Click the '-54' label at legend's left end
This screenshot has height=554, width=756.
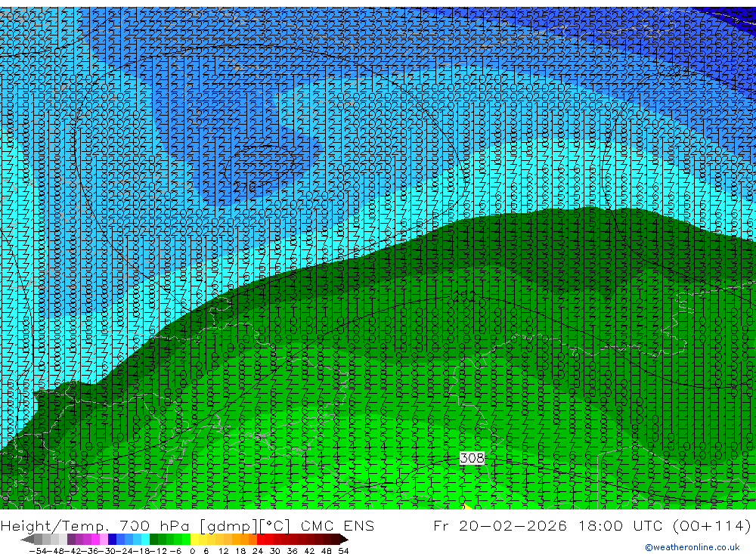39,551
